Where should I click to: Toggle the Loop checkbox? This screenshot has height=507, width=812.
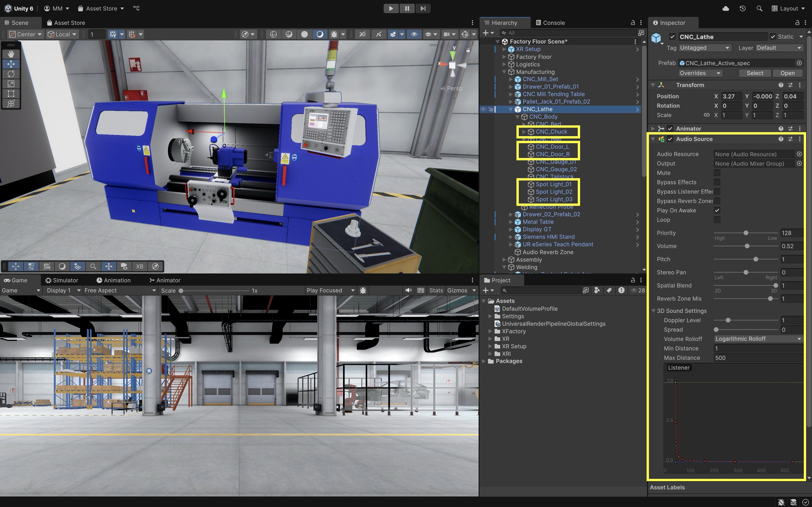pos(717,220)
